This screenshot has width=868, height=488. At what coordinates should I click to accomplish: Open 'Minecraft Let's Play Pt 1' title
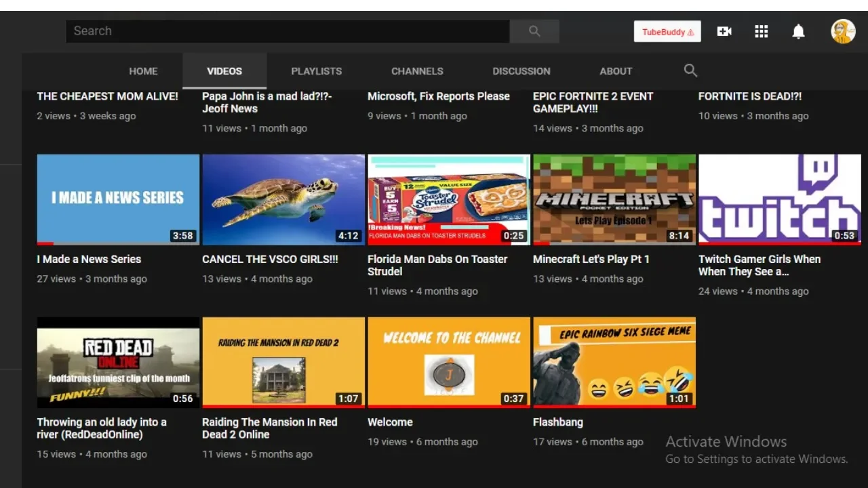[591, 259]
